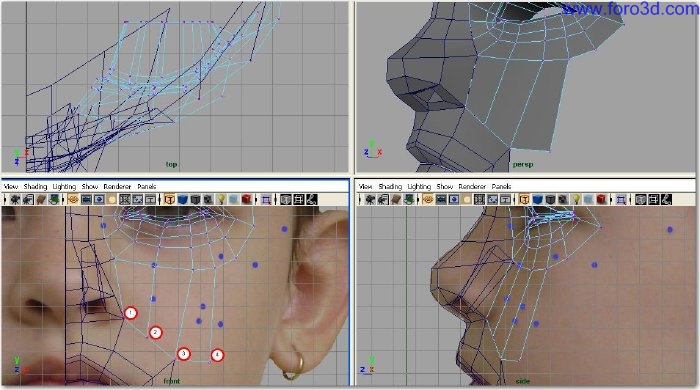The width and height of the screenshot is (700, 390).
Task: Toggle the round Gate Mask icon in front panel
Action: (112, 199)
